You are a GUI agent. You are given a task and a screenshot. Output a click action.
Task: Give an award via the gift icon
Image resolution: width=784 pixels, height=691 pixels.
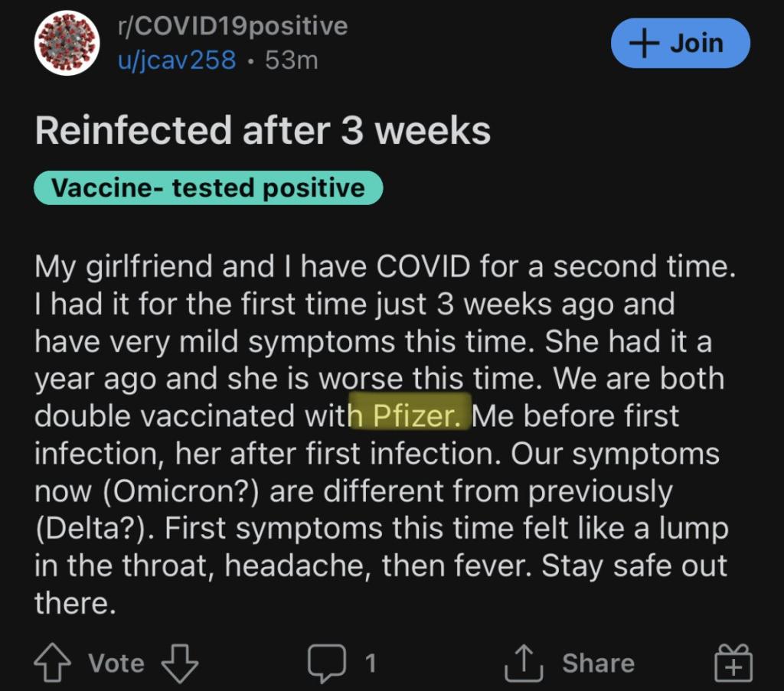(x=733, y=663)
